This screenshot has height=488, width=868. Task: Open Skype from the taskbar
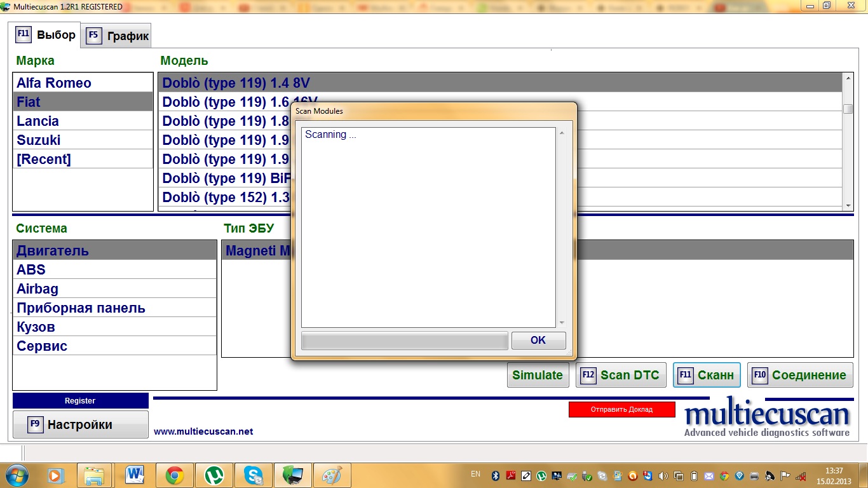pyautogui.click(x=254, y=475)
